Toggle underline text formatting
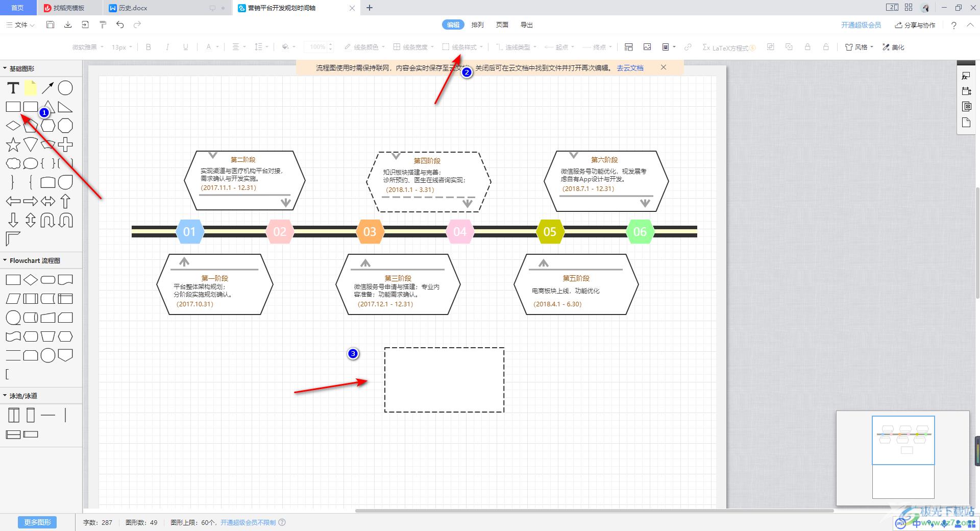Screen dimensions: 980x531 185,47
